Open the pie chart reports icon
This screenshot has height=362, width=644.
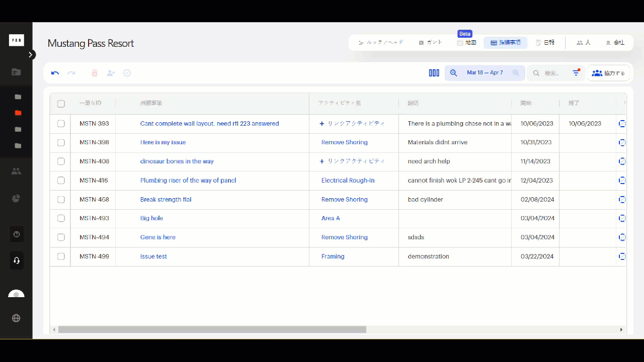click(x=16, y=198)
